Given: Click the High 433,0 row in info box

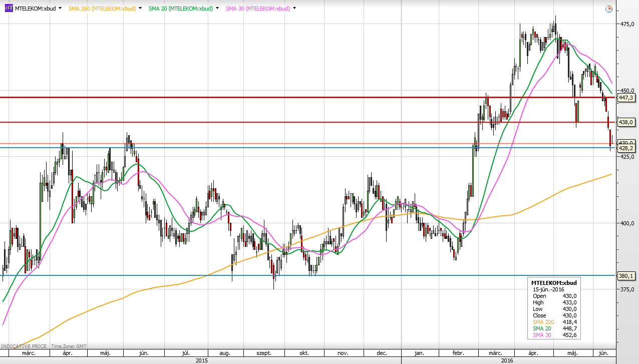Looking at the screenshot, I should point(555,302).
